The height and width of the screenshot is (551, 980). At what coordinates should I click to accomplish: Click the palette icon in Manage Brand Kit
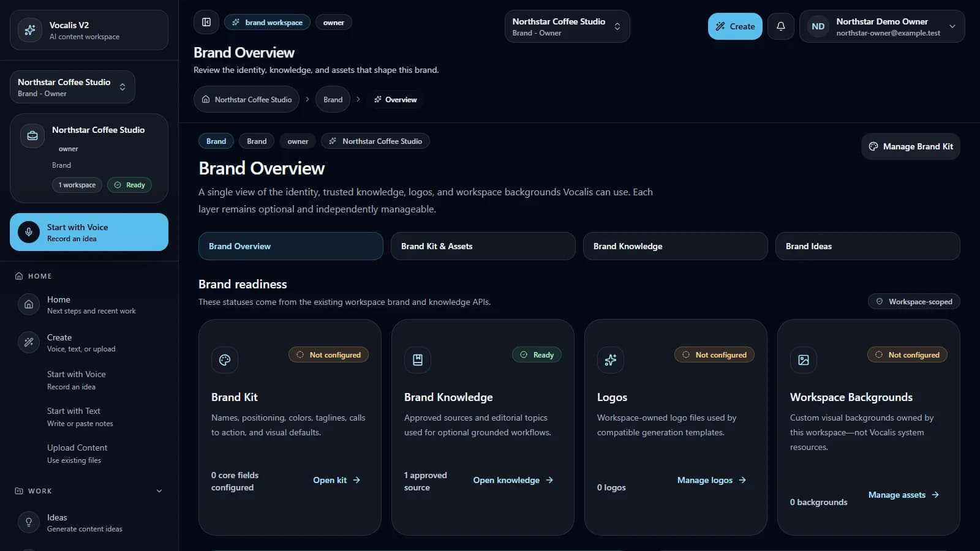coord(873,146)
